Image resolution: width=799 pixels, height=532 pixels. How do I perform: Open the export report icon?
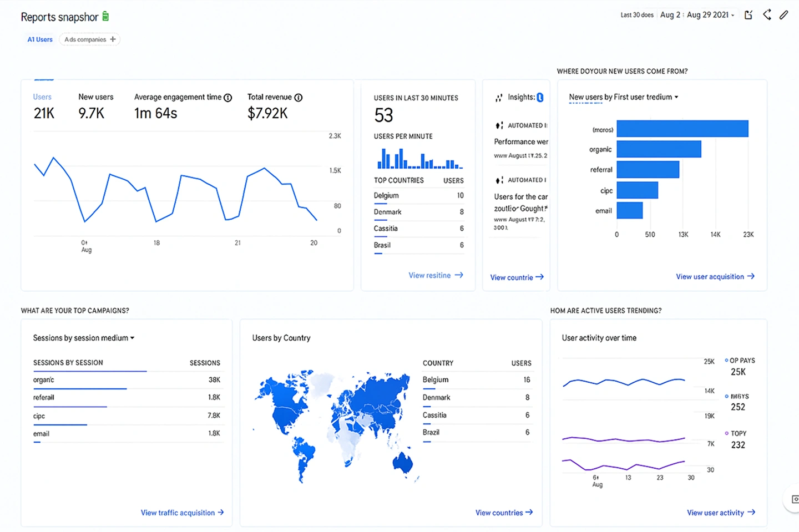click(748, 15)
